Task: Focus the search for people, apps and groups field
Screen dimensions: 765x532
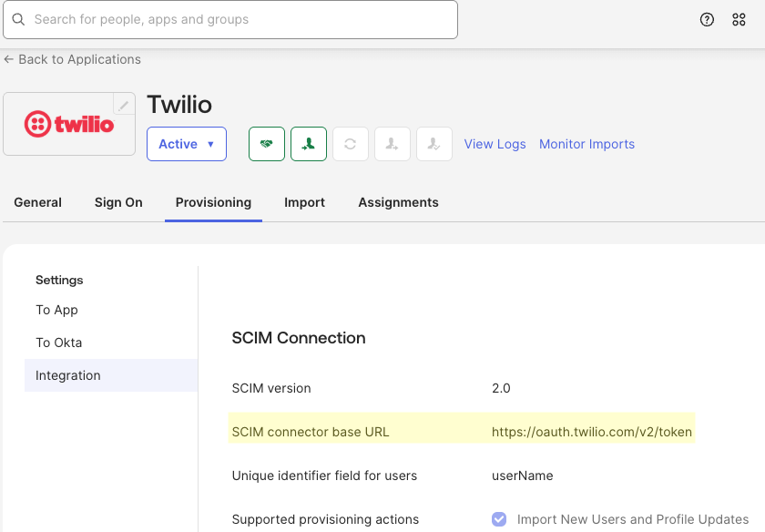Action: [x=230, y=19]
